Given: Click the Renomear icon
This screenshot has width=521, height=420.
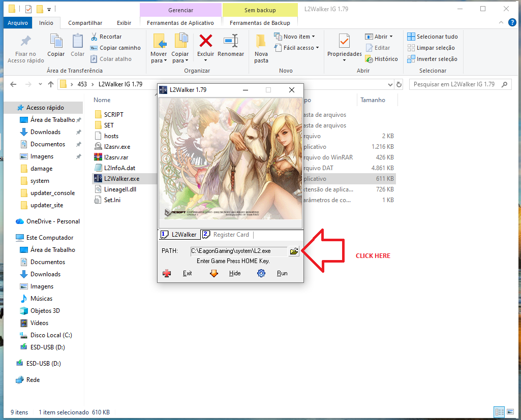Looking at the screenshot, I should (231, 41).
